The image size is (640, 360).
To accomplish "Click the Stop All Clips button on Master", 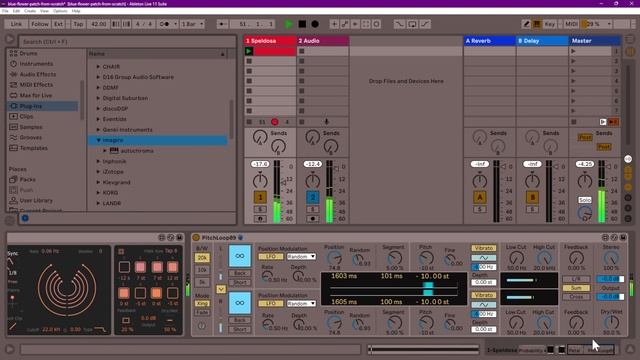I will pyautogui.click(x=574, y=122).
